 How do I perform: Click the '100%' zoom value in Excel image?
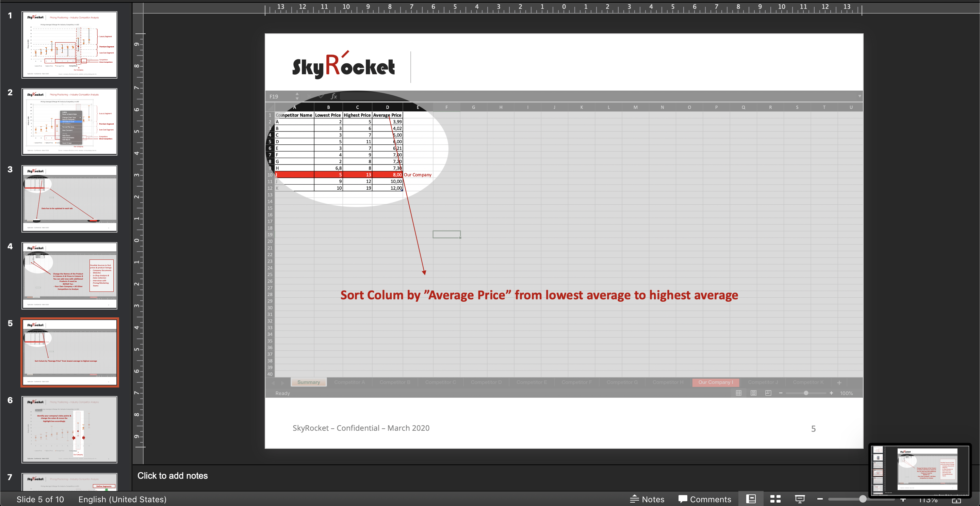[846, 393]
